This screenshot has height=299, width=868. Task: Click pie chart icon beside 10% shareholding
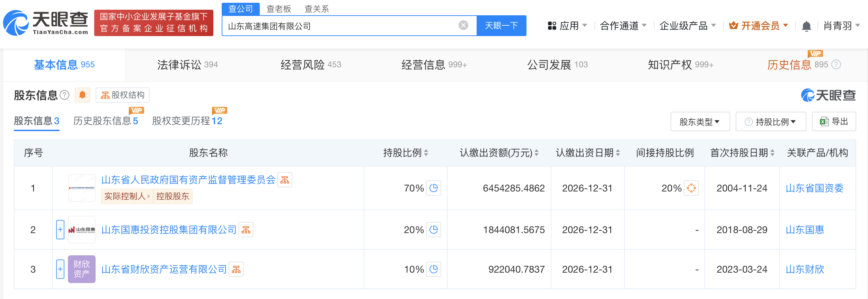434,269
